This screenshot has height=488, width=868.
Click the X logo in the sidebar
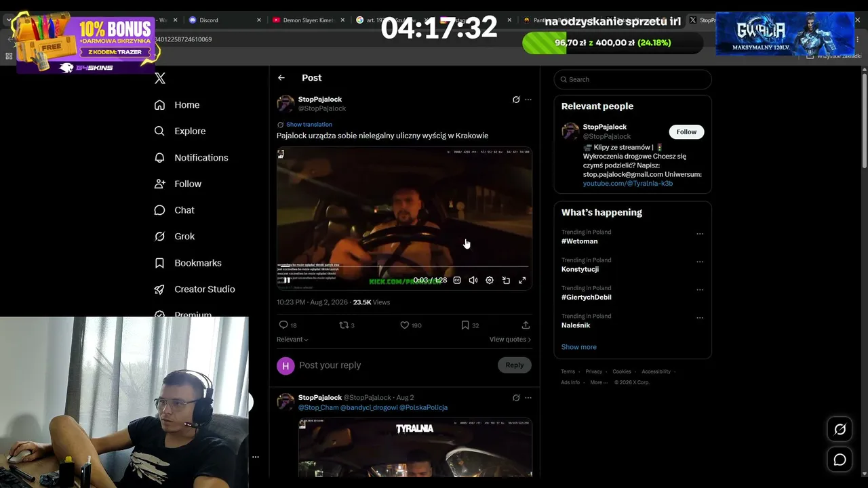(160, 79)
